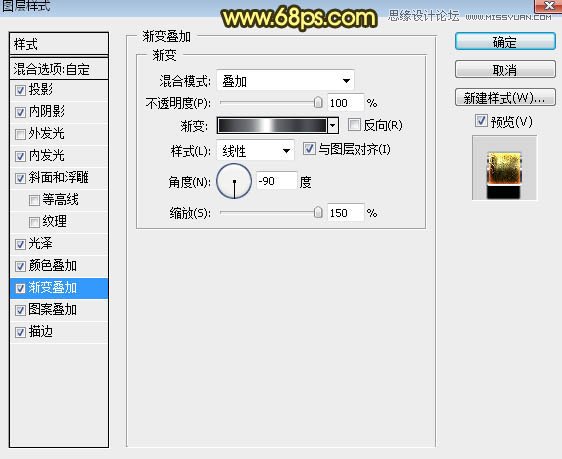562x459 pixels.
Task: Toggle the 颜色叠加 checkbox
Action: point(20,266)
